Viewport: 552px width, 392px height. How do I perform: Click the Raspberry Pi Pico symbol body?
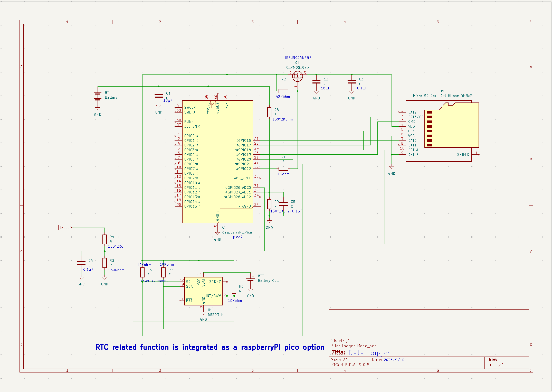coord(217,162)
